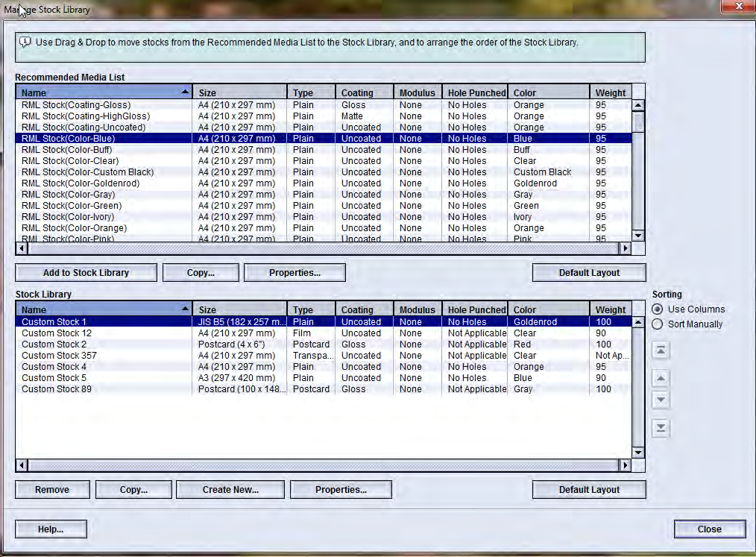Select Custom Stock 2 in Stock Library

(324, 344)
